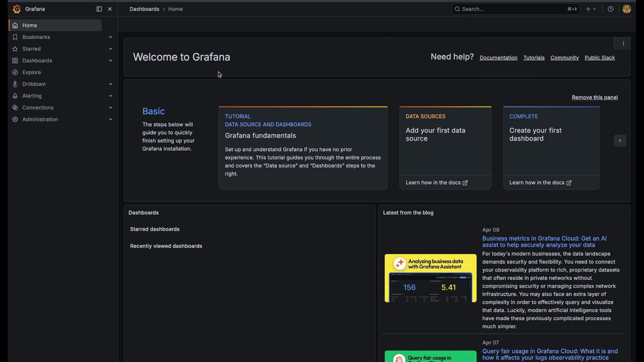Click the Analyzing business data blog thumbnail
Screen dimensions: 644x362
(431, 279)
